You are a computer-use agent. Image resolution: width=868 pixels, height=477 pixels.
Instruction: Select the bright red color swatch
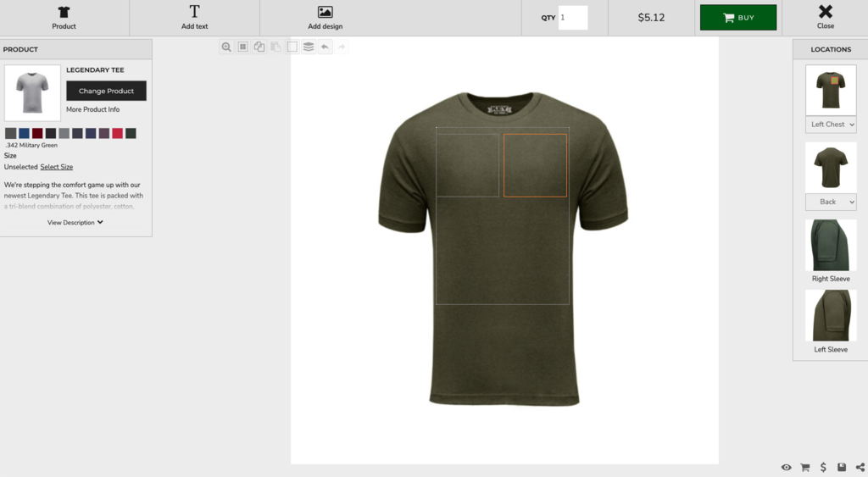point(118,134)
